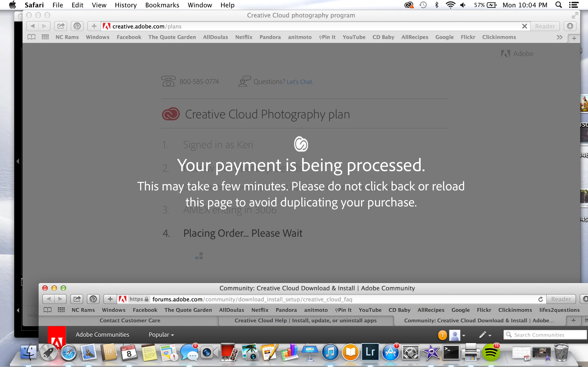Open the Bookmarks menu in the menu bar

[162, 5]
